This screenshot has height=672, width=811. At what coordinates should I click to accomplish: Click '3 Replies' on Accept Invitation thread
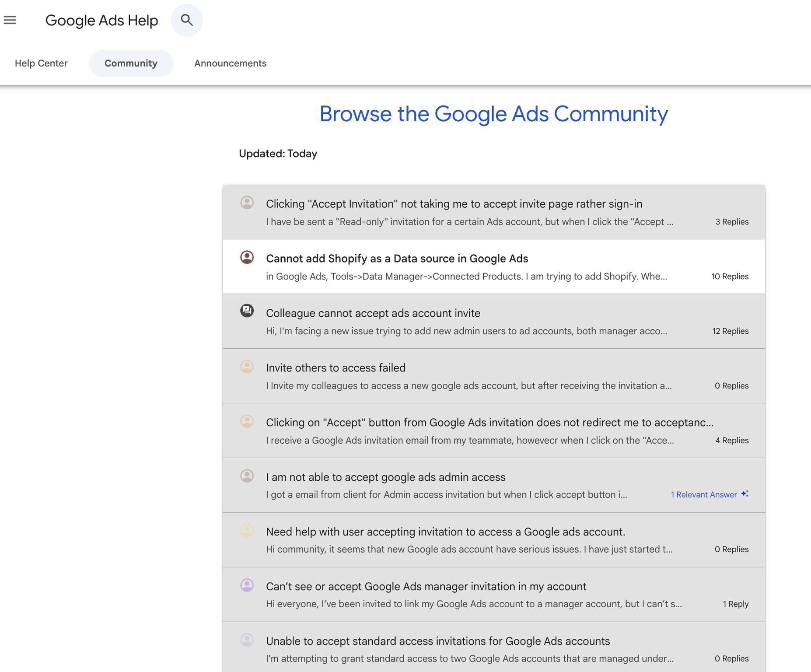click(732, 222)
